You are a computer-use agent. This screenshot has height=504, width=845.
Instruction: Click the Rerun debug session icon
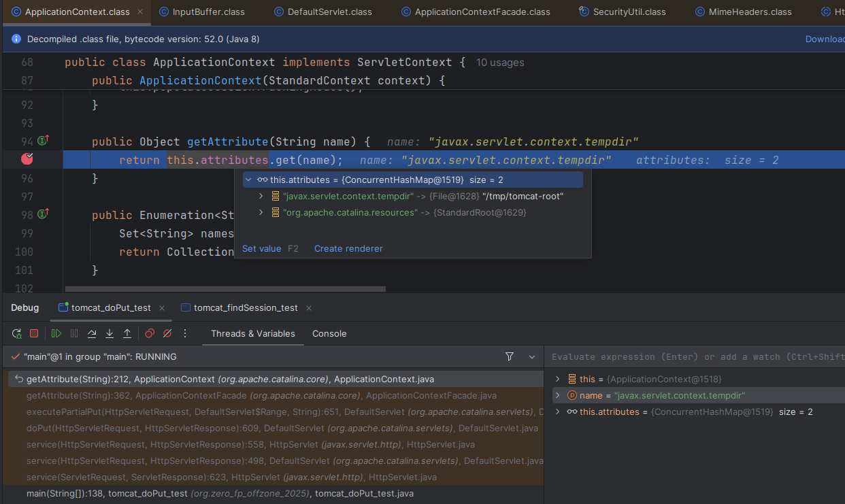pyautogui.click(x=16, y=333)
